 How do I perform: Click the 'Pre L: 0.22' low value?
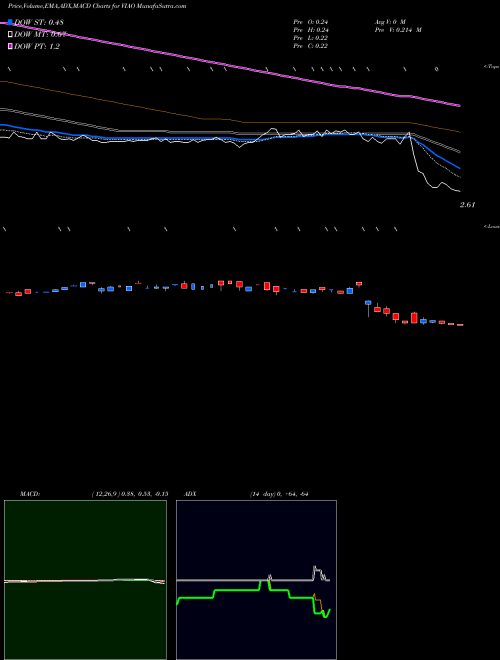311,38
